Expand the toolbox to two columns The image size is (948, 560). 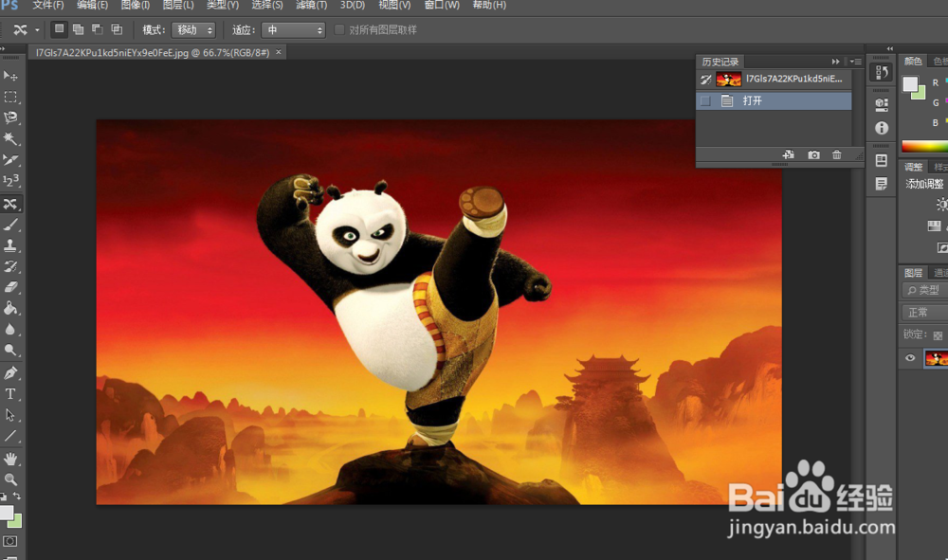(x=3, y=48)
